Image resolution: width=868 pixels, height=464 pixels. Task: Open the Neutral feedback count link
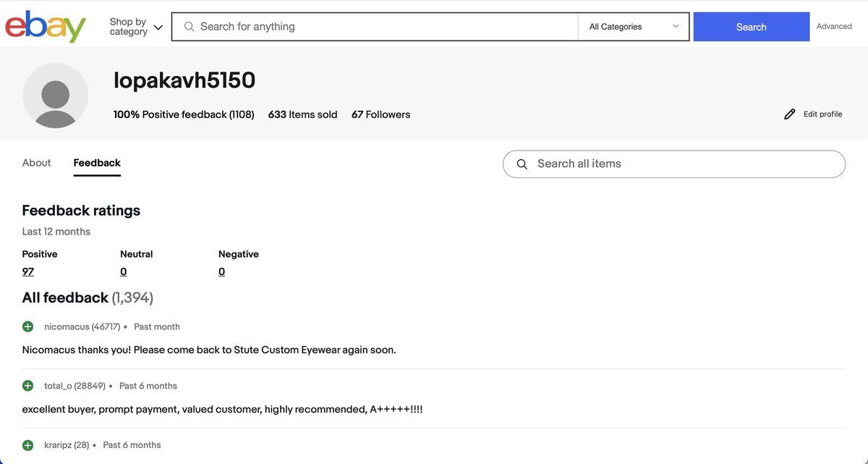click(124, 271)
